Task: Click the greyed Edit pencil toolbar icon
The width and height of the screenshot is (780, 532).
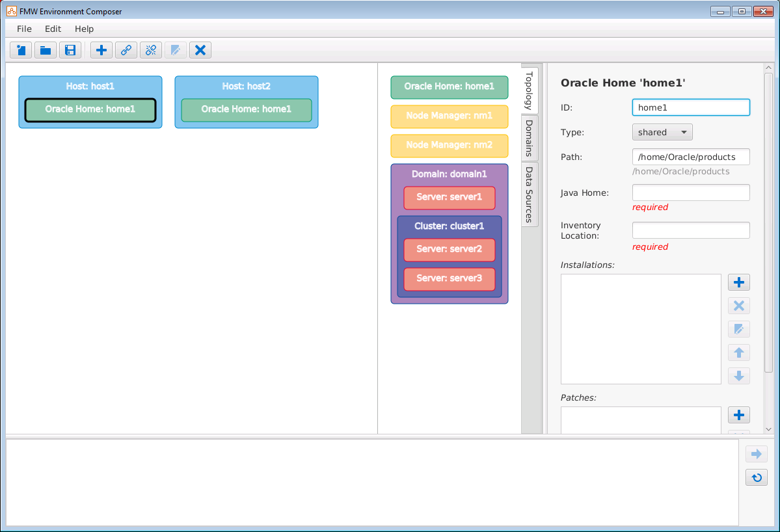Action: point(176,50)
